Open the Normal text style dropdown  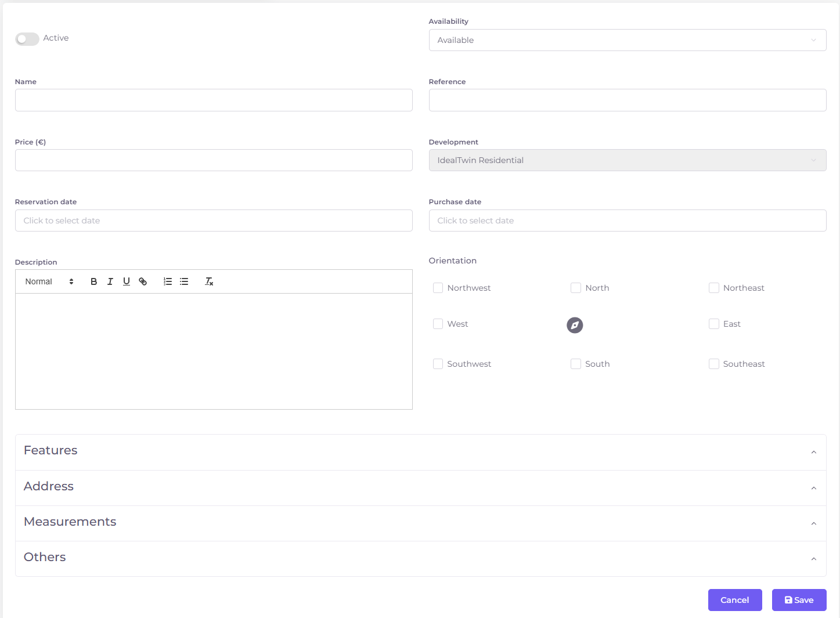49,281
